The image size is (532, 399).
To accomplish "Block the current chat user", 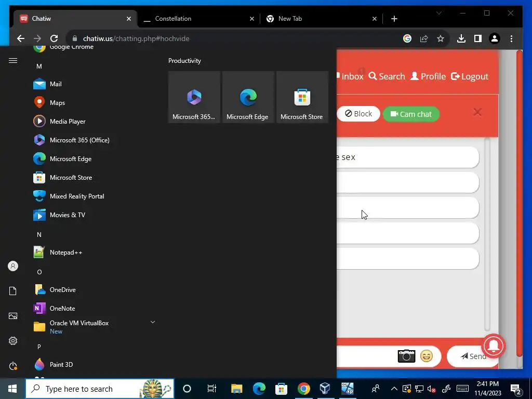I will (358, 114).
